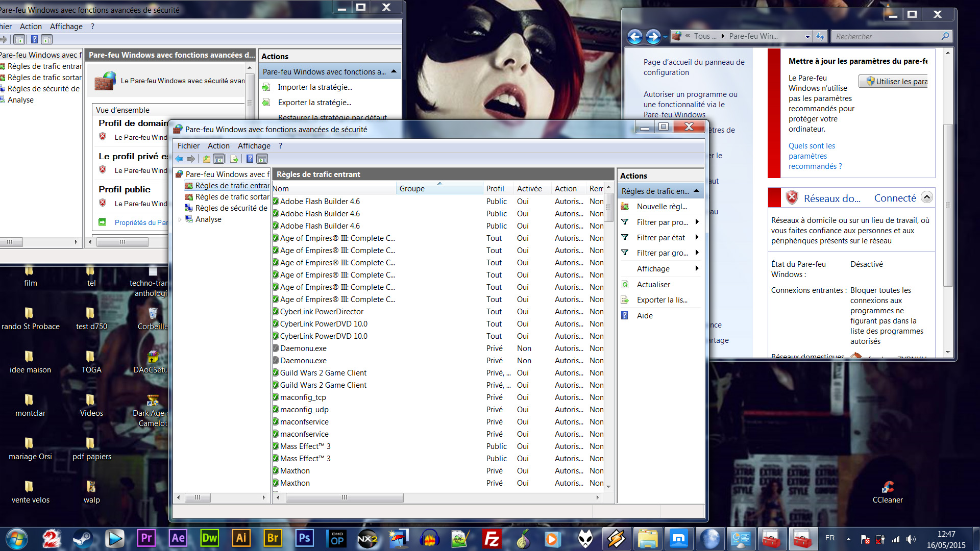Open the CCleaner desktop shortcut
Screen dimensions: 980x551
coord(888,491)
